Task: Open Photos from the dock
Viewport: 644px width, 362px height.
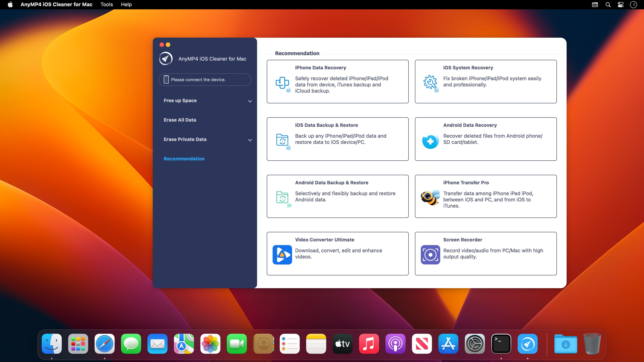Action: coord(210,344)
